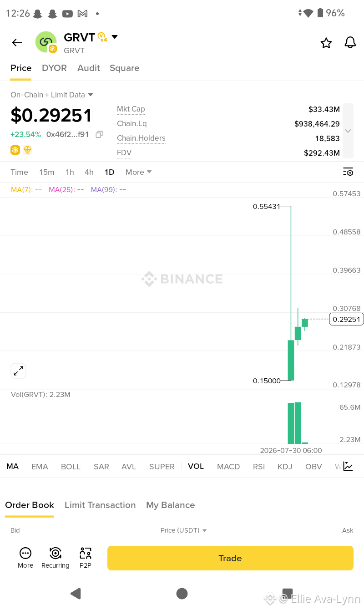Open the More timeframes dropdown
This screenshot has height=610, width=364.
[139, 172]
